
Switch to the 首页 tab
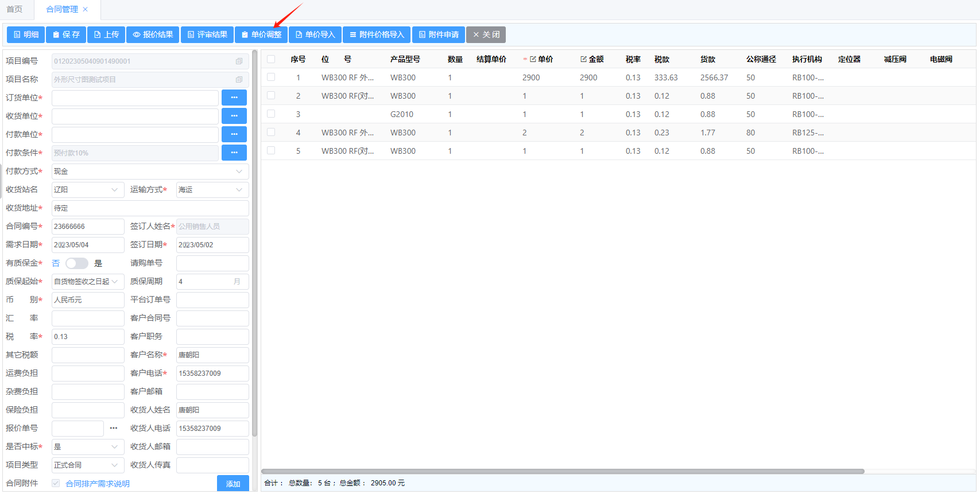pos(14,9)
